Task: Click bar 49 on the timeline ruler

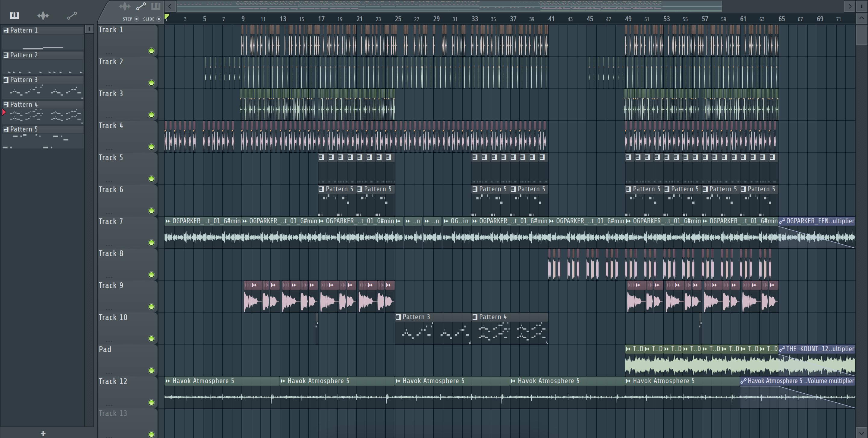Action: 628,19
